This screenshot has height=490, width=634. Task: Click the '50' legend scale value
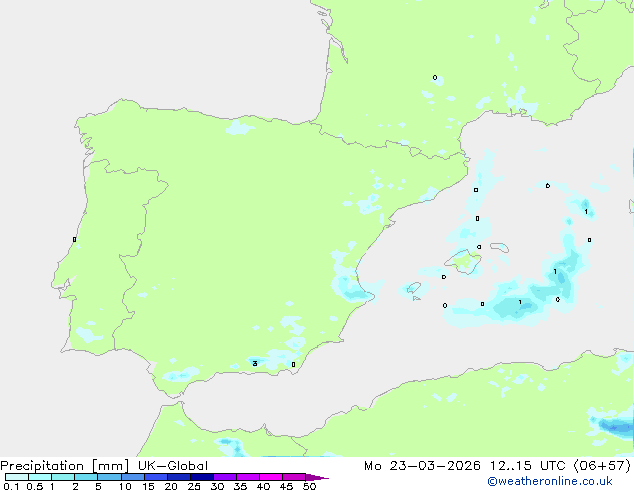pyautogui.click(x=309, y=486)
